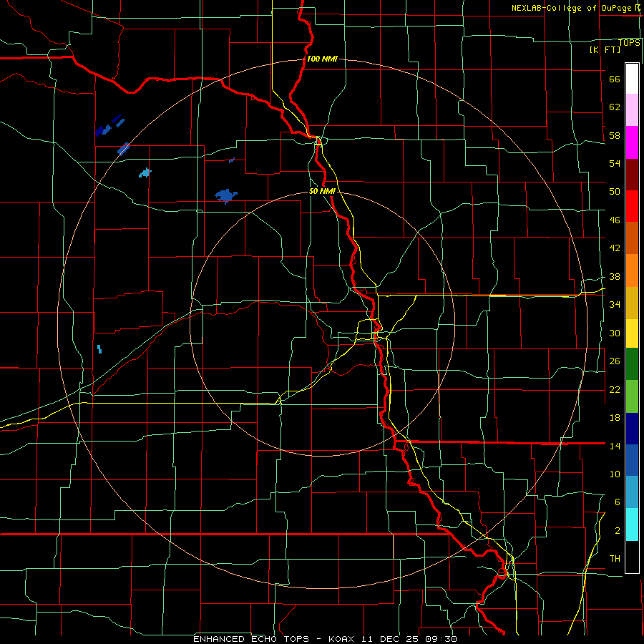Click the legend value '38'
644x644 pixels.
click(x=615, y=276)
